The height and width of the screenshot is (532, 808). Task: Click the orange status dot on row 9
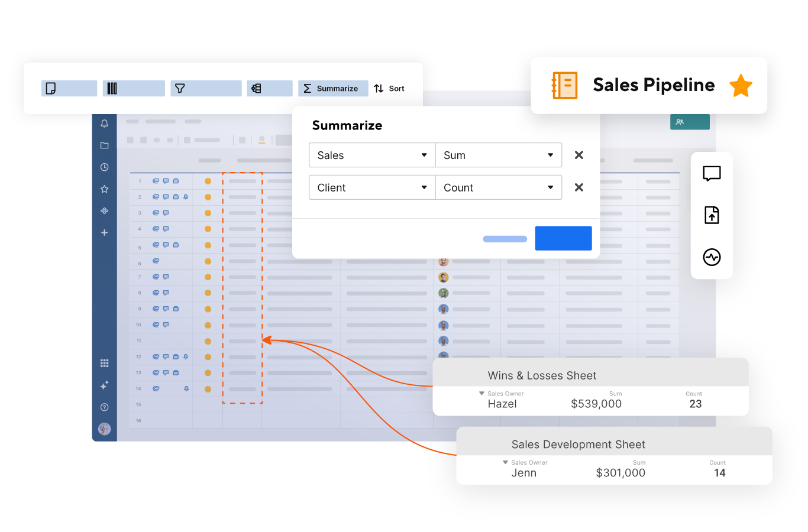coord(208,309)
